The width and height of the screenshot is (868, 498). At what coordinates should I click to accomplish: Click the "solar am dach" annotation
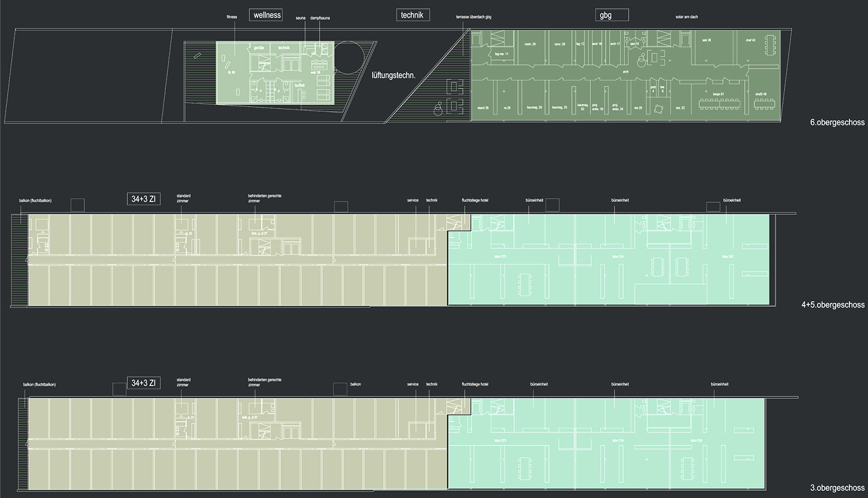686,17
